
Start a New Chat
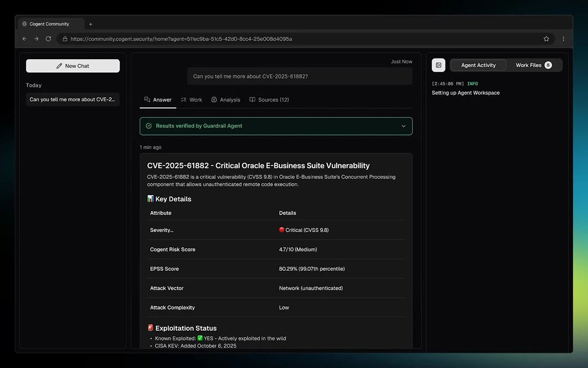coord(73,66)
